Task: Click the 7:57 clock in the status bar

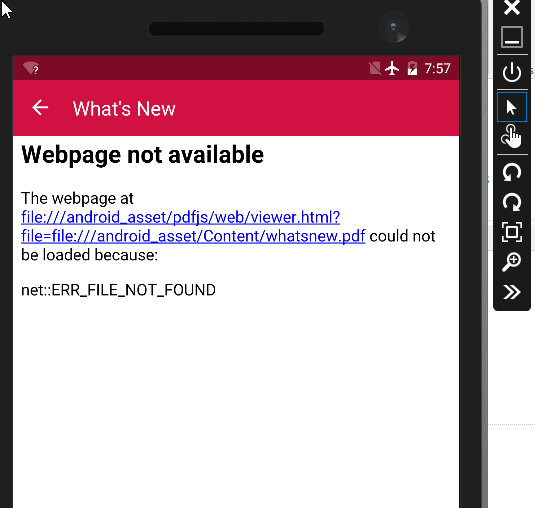Action: coord(437,69)
